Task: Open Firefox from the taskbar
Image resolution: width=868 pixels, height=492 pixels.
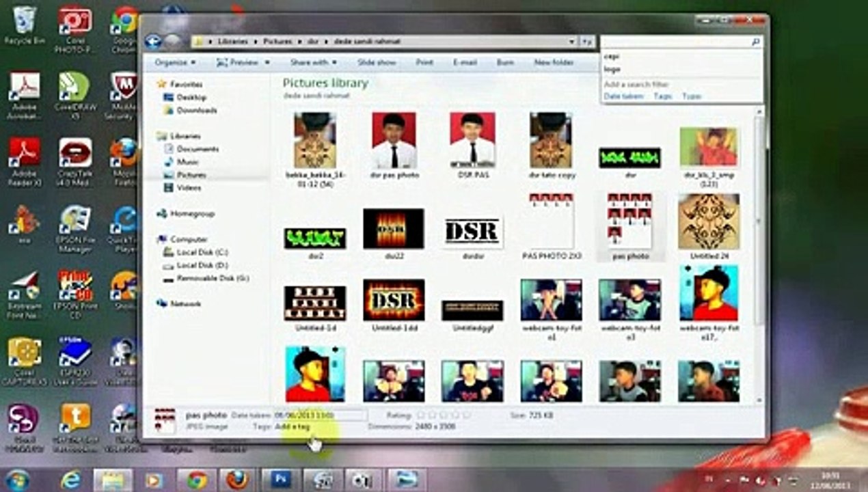Action: pos(237,480)
